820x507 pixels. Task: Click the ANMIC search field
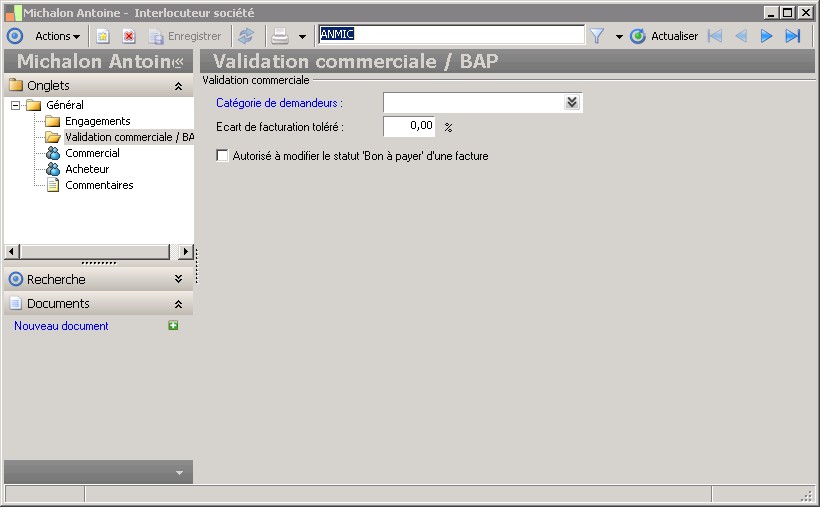click(451, 35)
